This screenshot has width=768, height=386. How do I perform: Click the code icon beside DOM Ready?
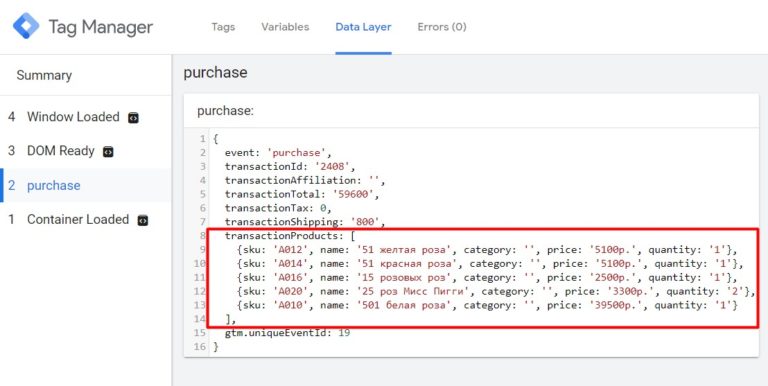[108, 152]
